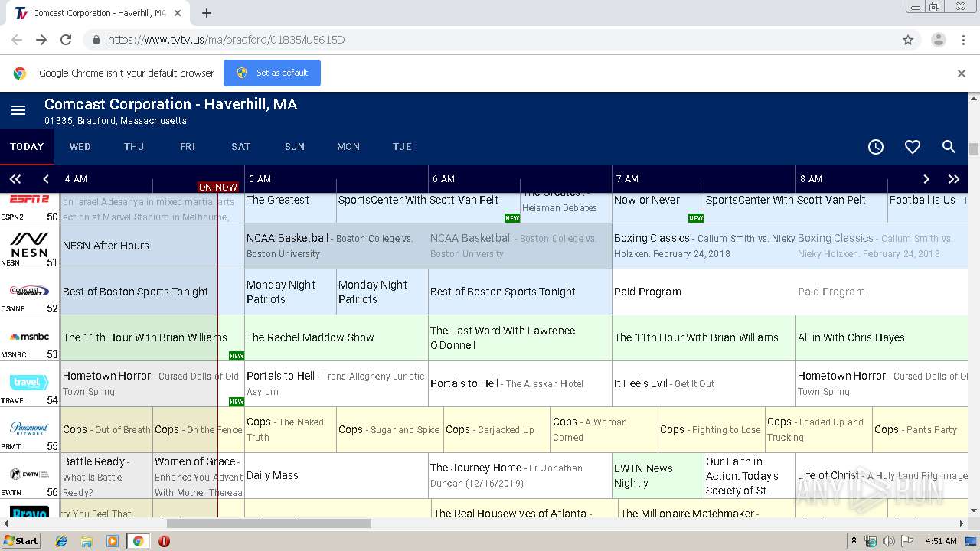
Task: Open EWTN News Nightly listing
Action: click(x=658, y=475)
